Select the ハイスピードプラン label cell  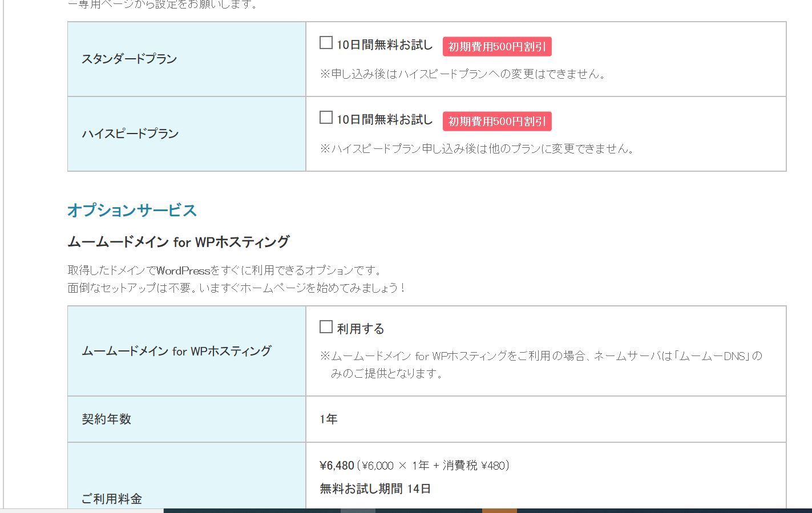click(187, 134)
